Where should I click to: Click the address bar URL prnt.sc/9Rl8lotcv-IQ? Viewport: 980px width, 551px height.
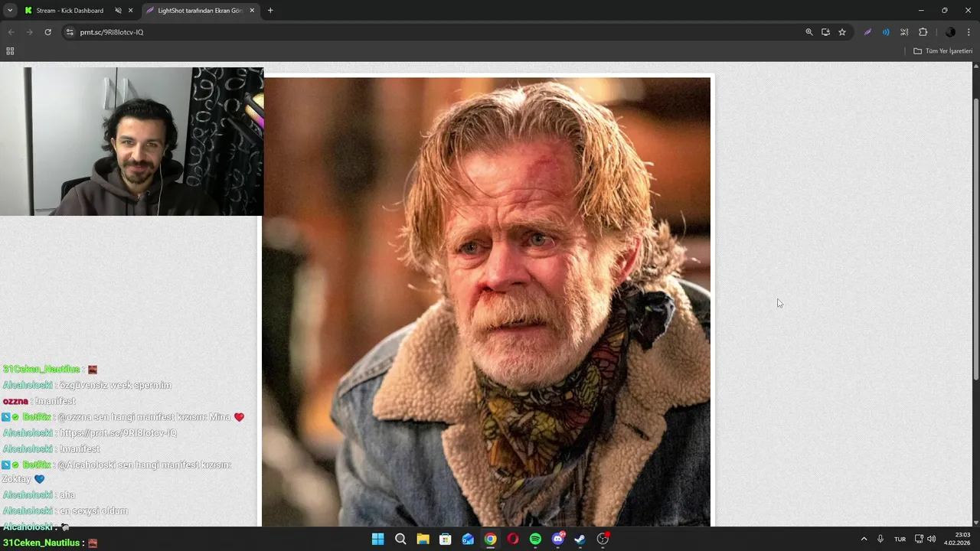112,32
